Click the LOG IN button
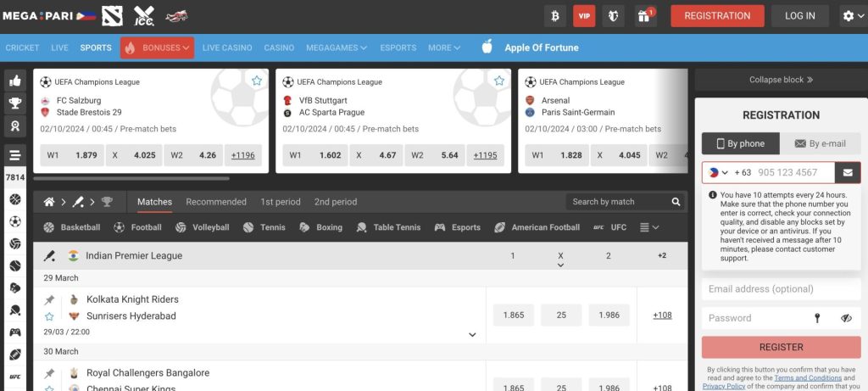The width and height of the screenshot is (868, 391). point(799,16)
